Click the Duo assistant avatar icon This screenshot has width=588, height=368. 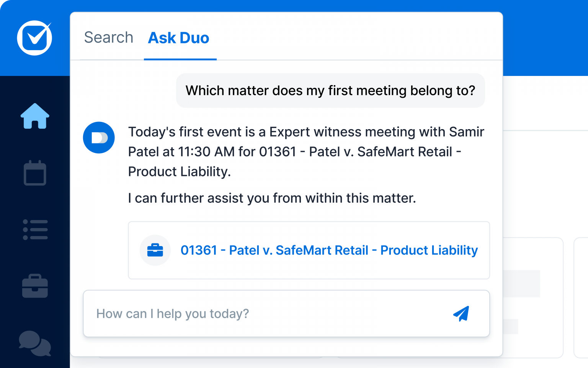pos(99,138)
